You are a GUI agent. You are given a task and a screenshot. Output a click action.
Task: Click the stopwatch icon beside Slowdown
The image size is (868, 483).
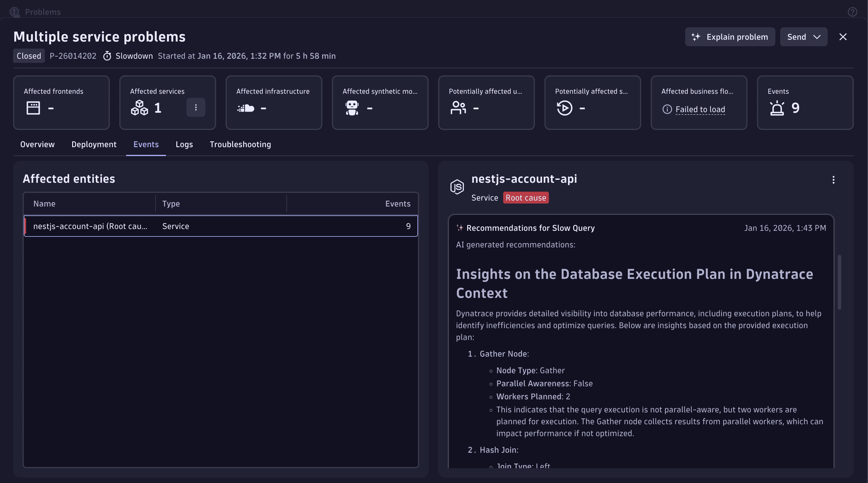click(107, 56)
